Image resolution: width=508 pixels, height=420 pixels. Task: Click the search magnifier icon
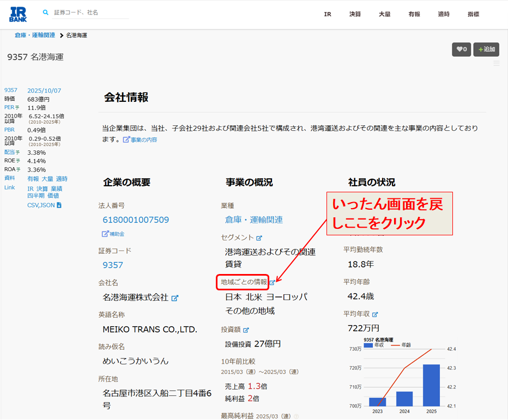pyautogui.click(x=46, y=13)
